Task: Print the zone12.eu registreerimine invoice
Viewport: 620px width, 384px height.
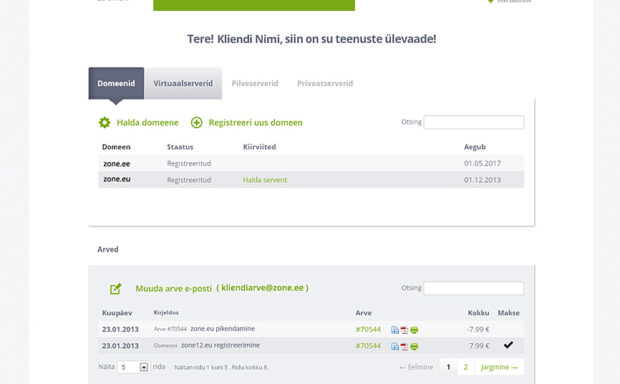Action: point(414,347)
